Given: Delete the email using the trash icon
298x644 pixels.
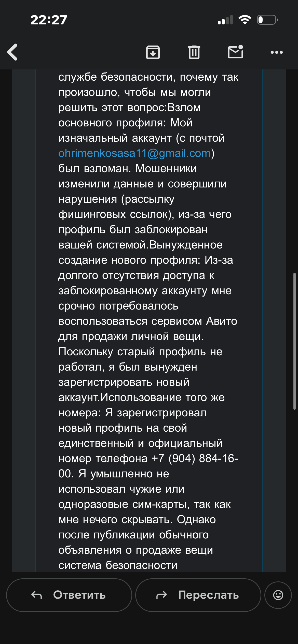Looking at the screenshot, I should (x=194, y=52).
